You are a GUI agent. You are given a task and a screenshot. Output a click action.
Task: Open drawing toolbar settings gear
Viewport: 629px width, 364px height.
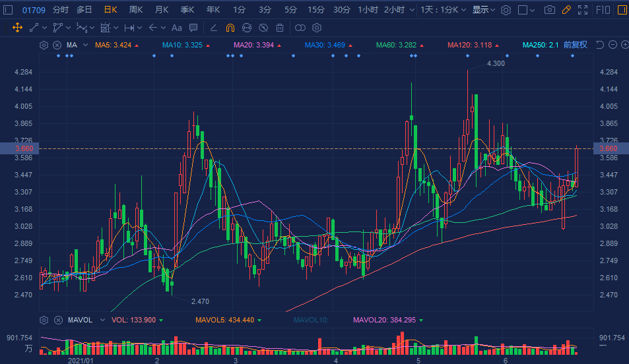point(317,28)
